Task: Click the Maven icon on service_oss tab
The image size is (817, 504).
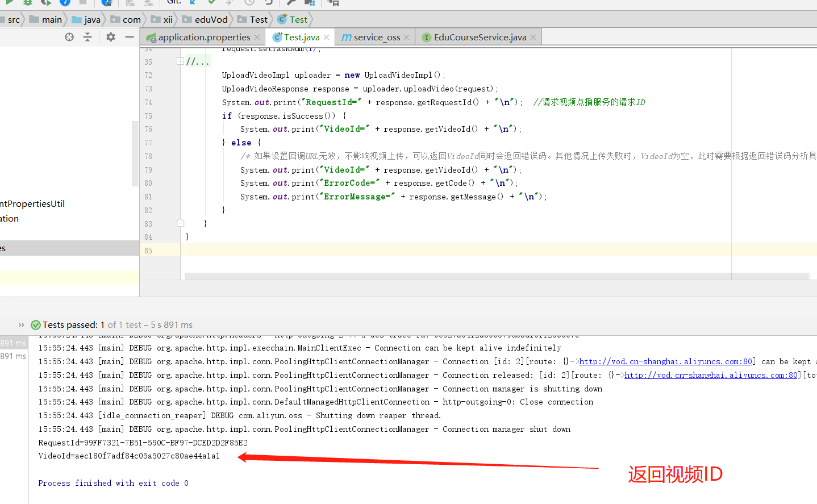Action: (346, 38)
